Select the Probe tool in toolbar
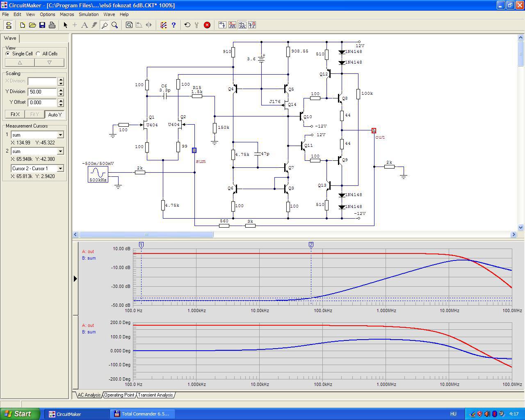 105,25
